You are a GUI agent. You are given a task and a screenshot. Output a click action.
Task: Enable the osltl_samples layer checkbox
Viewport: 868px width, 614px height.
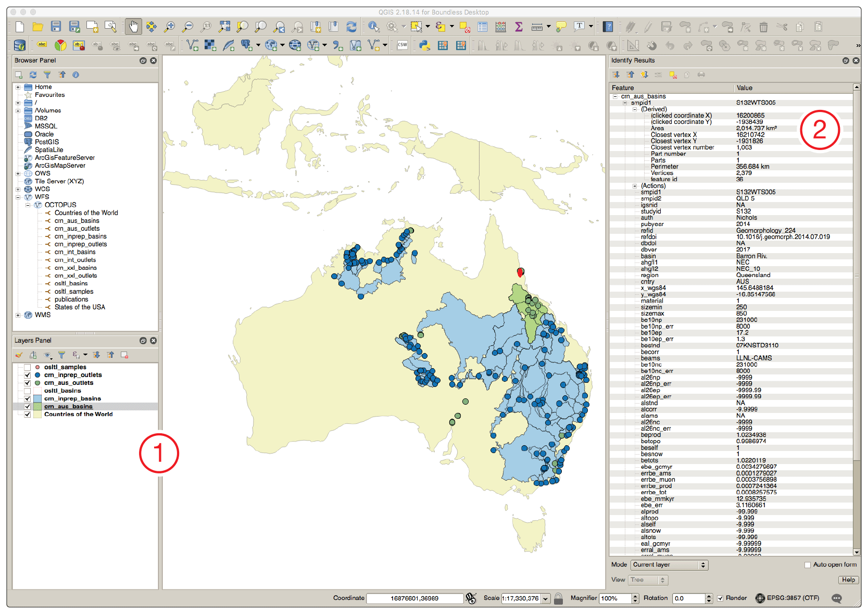tap(28, 367)
